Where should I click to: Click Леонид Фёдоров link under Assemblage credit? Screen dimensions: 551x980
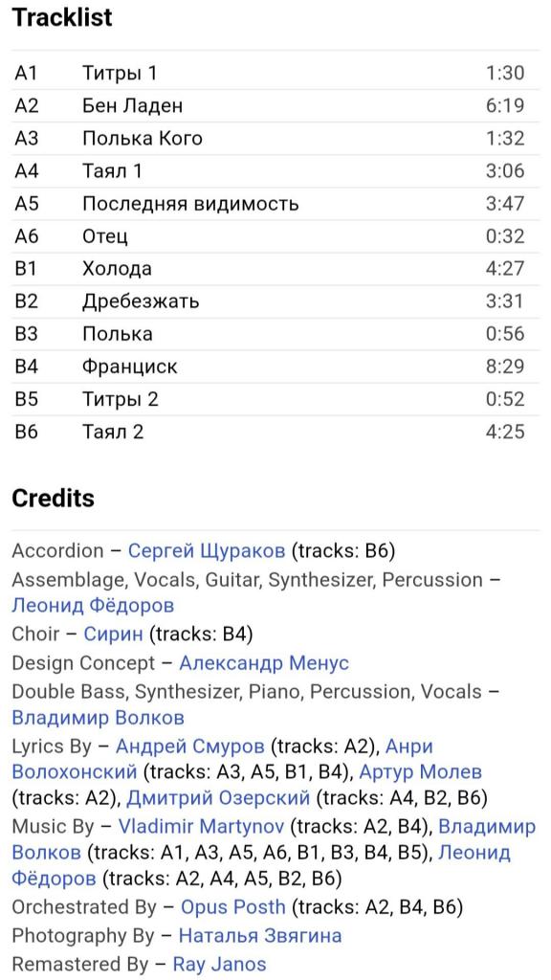tap(93, 605)
